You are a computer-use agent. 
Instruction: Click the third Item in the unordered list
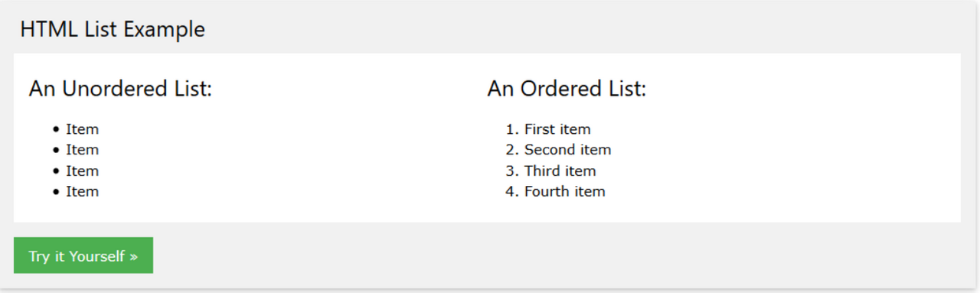click(x=82, y=171)
